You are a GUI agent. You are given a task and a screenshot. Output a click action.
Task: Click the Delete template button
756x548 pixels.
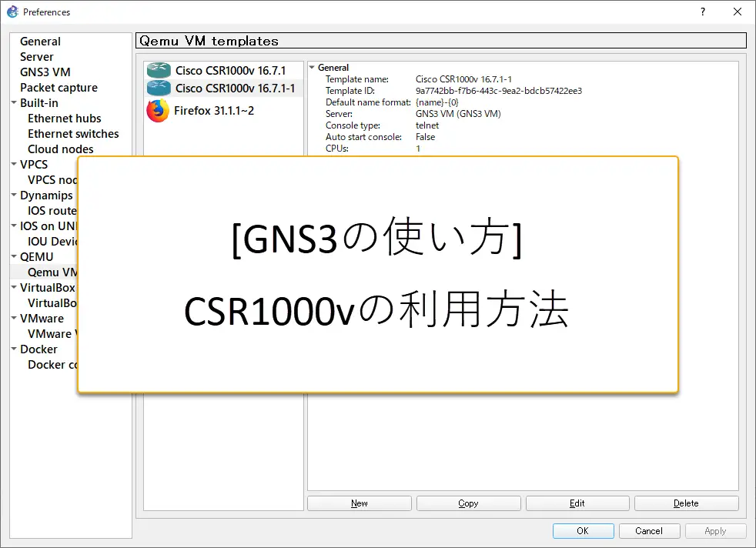[x=686, y=503]
